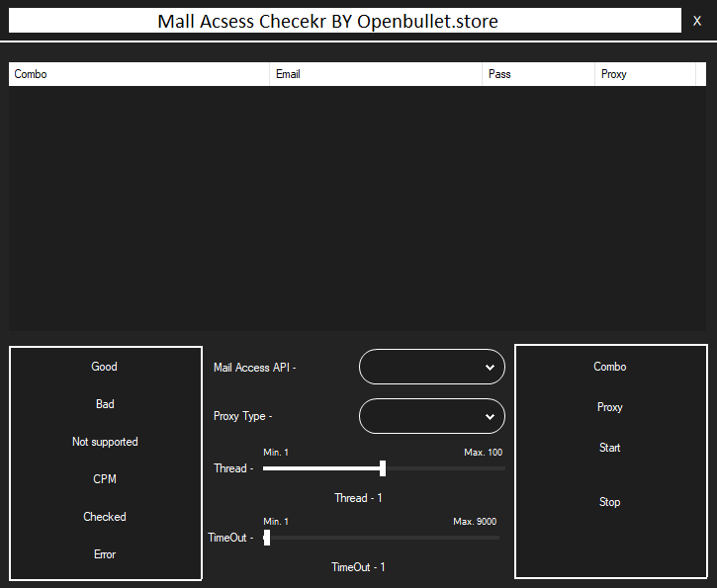The width and height of the screenshot is (717, 588).
Task: Sort by the Combo column header
Action: coord(139,74)
